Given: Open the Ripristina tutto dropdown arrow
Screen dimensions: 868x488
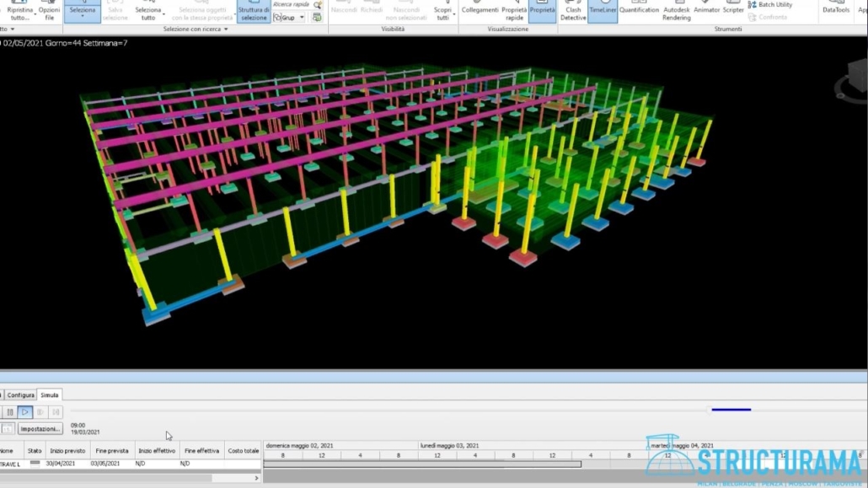Looking at the screenshot, I should click(x=35, y=13).
